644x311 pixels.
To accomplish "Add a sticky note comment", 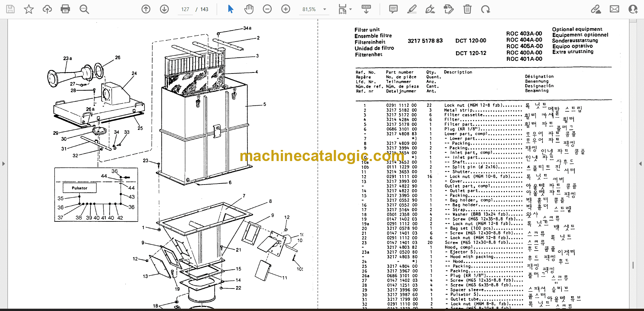I will [x=393, y=9].
